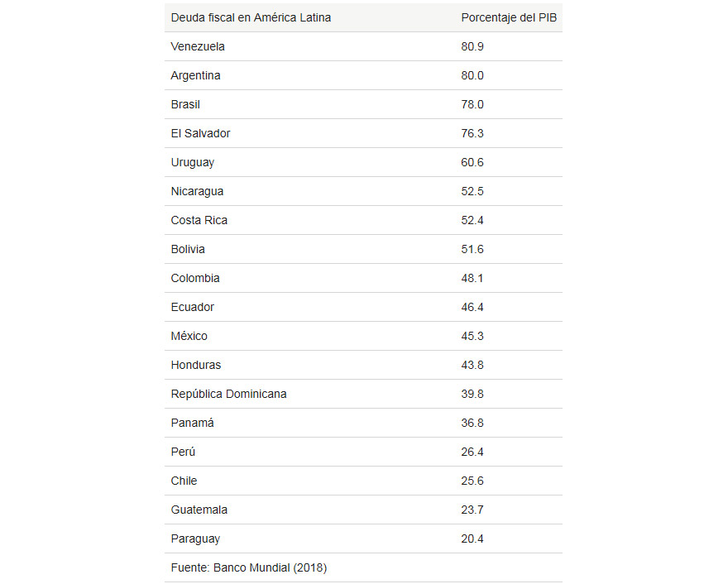Click the 'Fuente: Banco Mundial (2018)' footer
The width and height of the screenshot is (728, 584).
[249, 567]
